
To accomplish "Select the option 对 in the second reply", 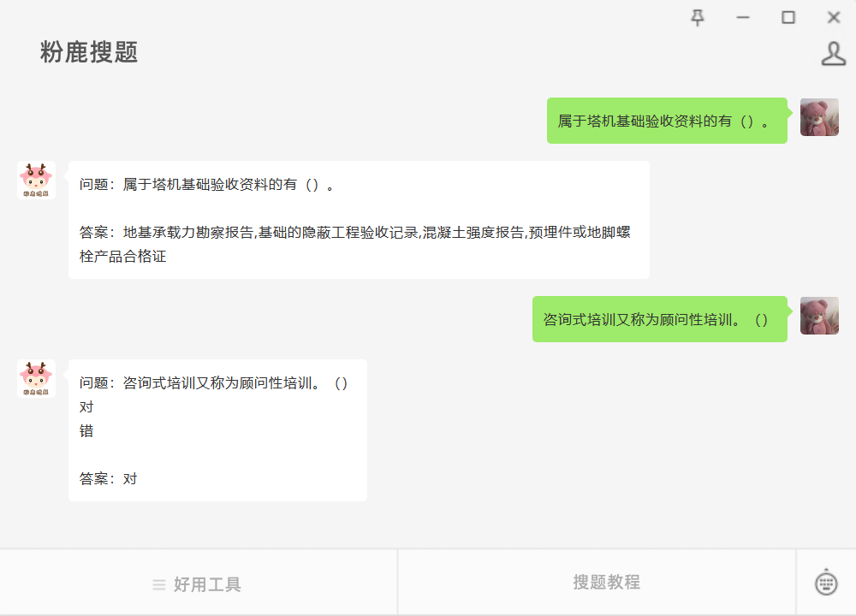I will 86,407.
